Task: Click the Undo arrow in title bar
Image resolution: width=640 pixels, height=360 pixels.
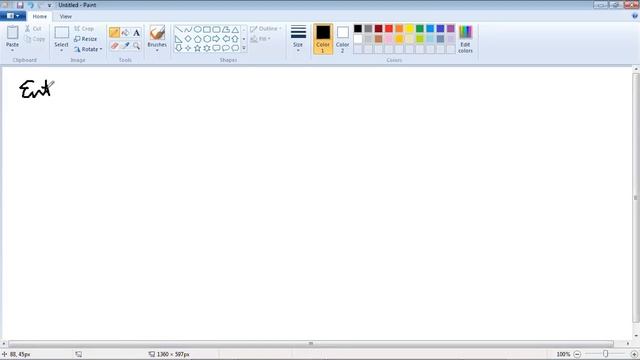Action: click(x=30, y=5)
